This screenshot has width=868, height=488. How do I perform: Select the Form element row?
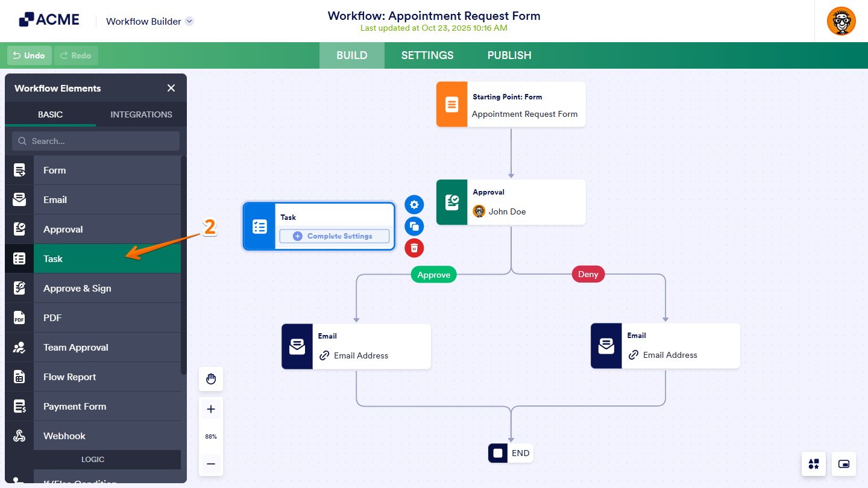pyautogui.click(x=93, y=170)
